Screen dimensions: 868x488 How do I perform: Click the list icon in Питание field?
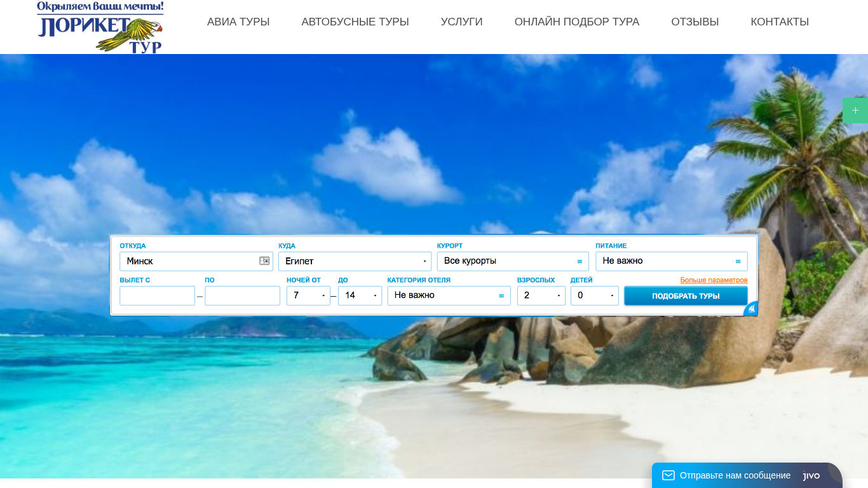738,262
